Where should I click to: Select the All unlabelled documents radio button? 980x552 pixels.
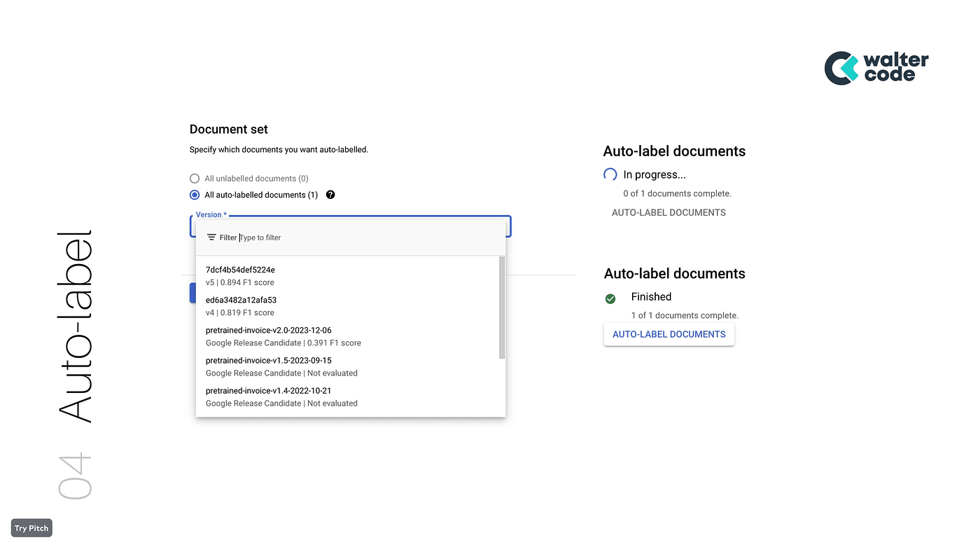click(x=193, y=178)
